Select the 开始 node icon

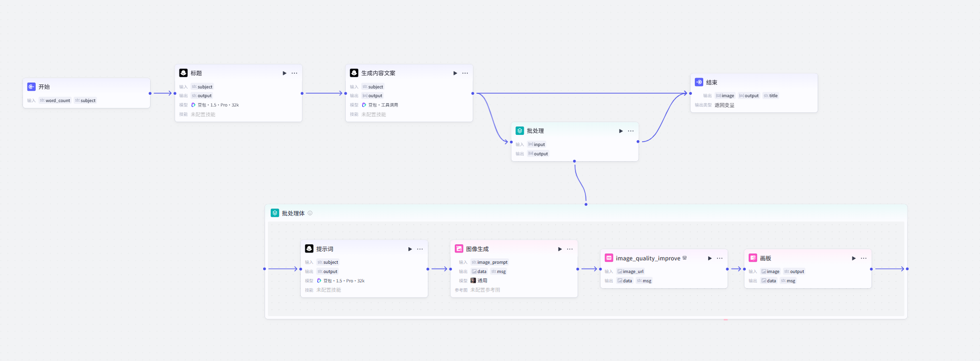point(31,87)
